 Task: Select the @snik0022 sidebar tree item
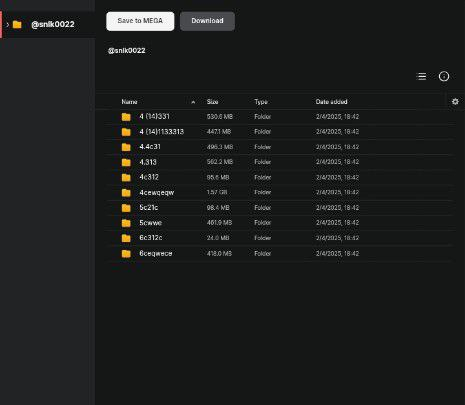tap(48, 24)
